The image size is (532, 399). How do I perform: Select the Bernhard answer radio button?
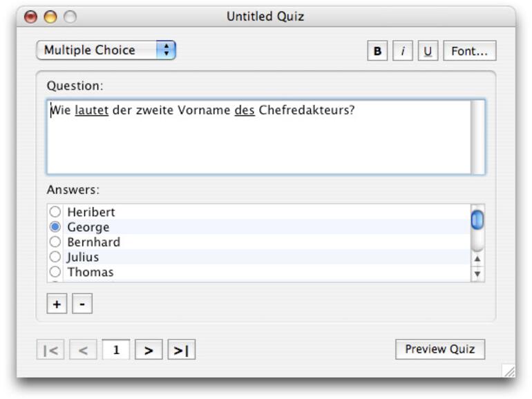pyautogui.click(x=55, y=242)
